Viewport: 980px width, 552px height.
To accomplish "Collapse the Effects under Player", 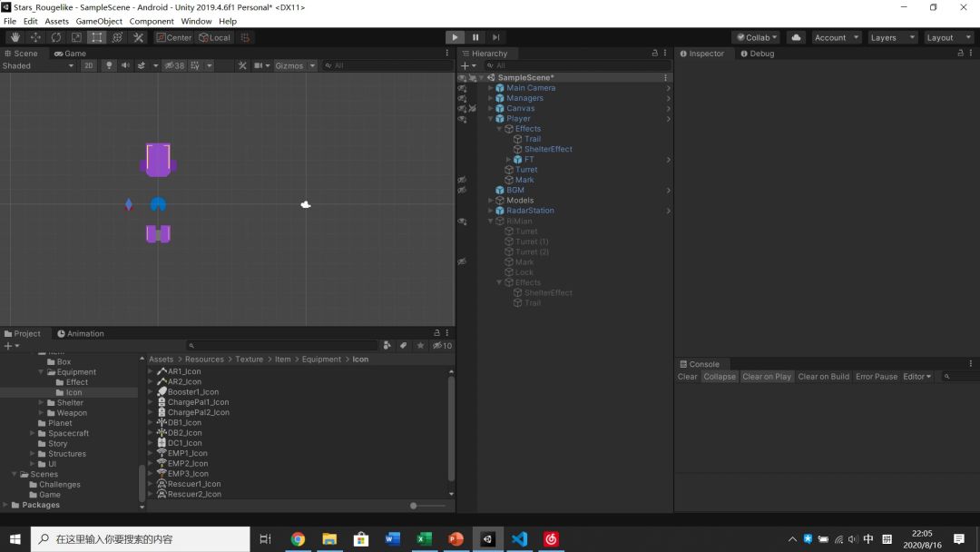I will point(499,129).
